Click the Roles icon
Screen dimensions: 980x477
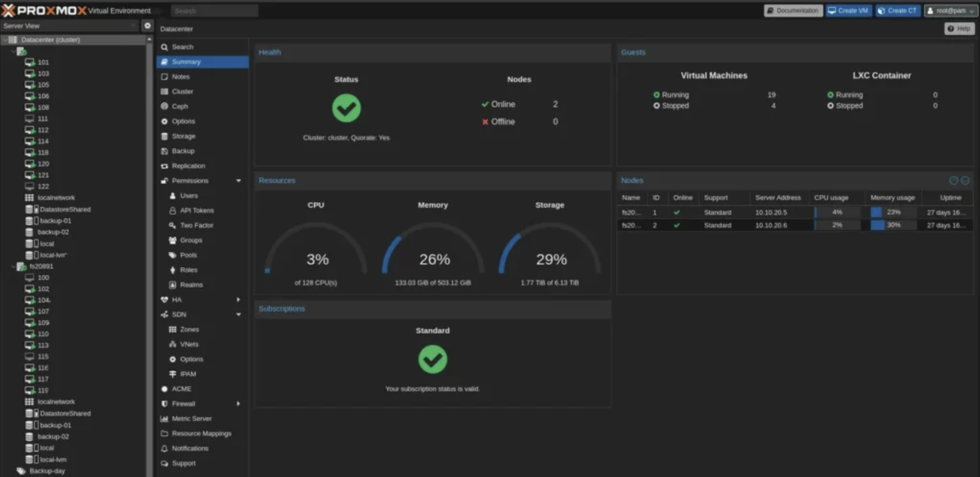pyautogui.click(x=173, y=270)
